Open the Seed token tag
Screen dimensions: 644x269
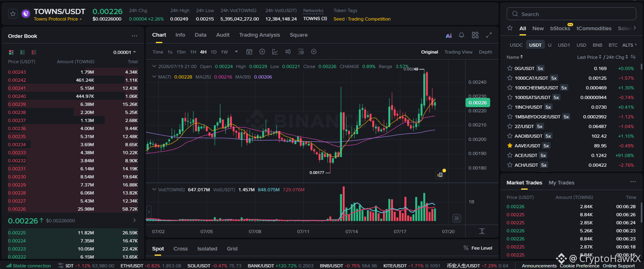339,19
